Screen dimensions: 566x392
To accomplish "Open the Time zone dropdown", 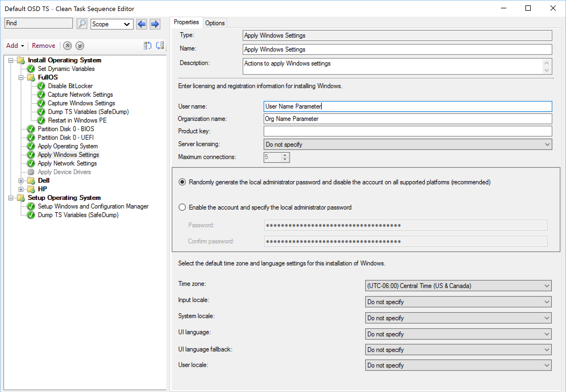I will (458, 286).
